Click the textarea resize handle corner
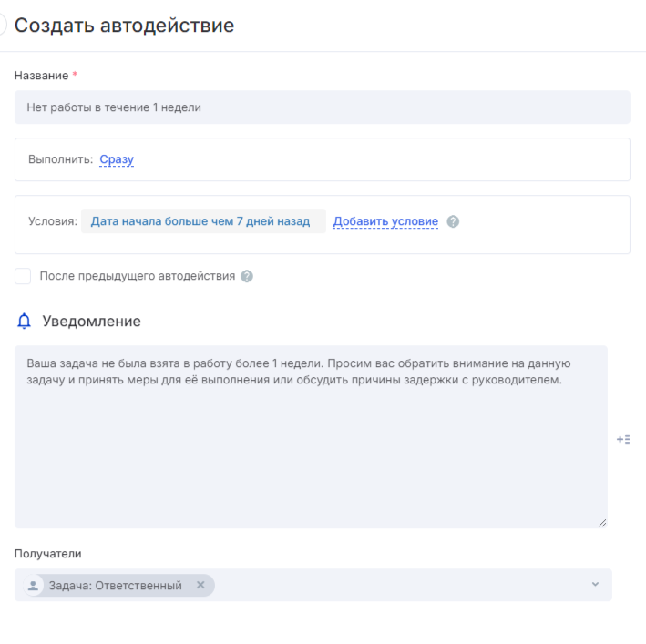The width and height of the screenshot is (646, 644). (601, 522)
